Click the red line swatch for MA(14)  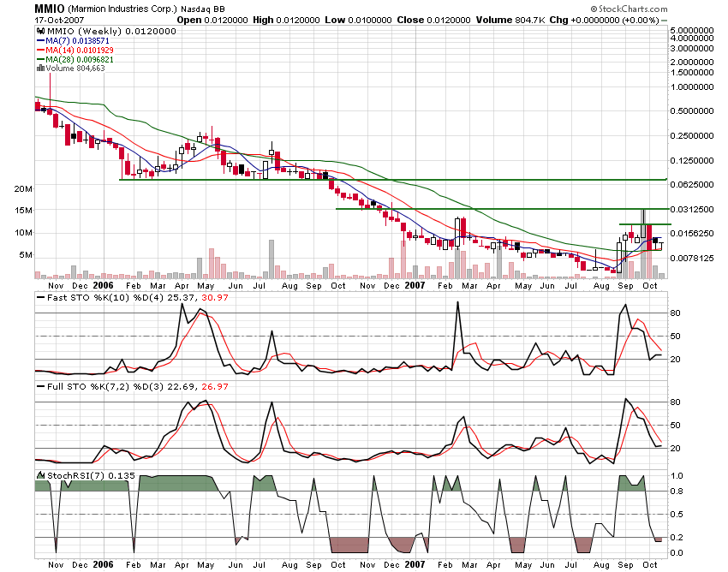click(x=40, y=51)
